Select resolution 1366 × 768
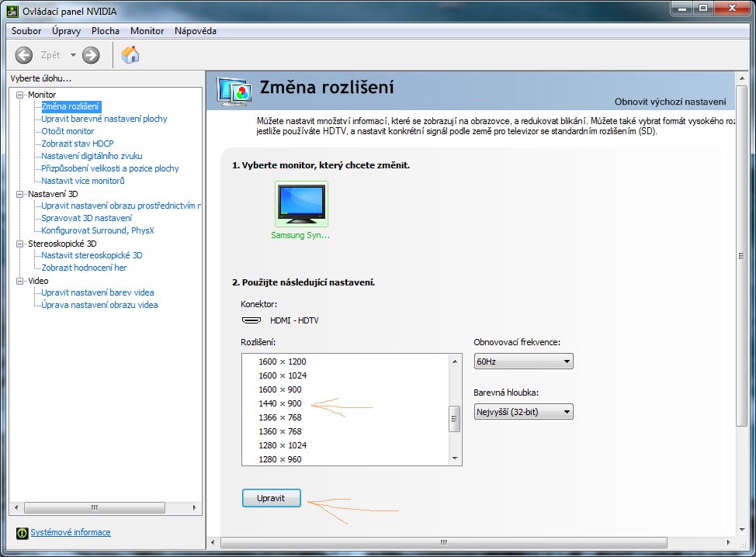756x557 pixels. coord(280,417)
